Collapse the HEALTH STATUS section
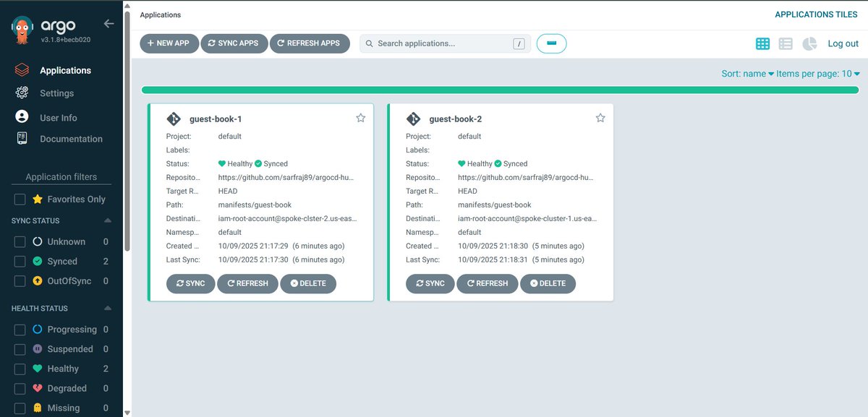868x417 pixels. 108,309
